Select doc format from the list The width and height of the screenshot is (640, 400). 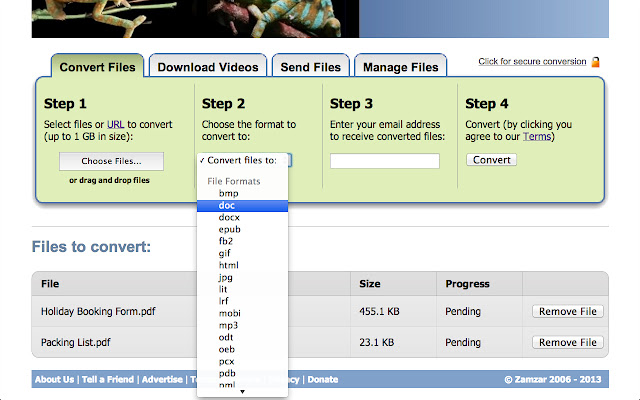tap(228, 205)
